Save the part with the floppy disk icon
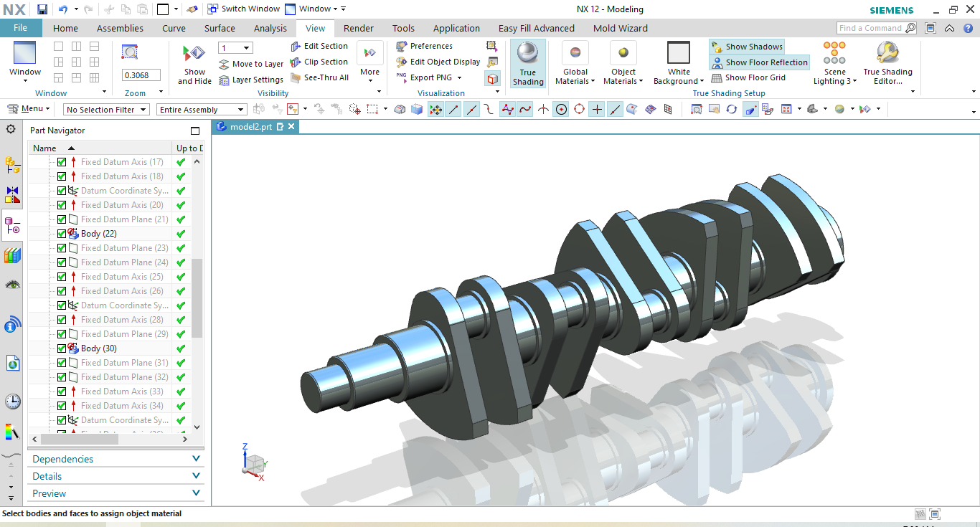The image size is (980, 527). (x=42, y=9)
